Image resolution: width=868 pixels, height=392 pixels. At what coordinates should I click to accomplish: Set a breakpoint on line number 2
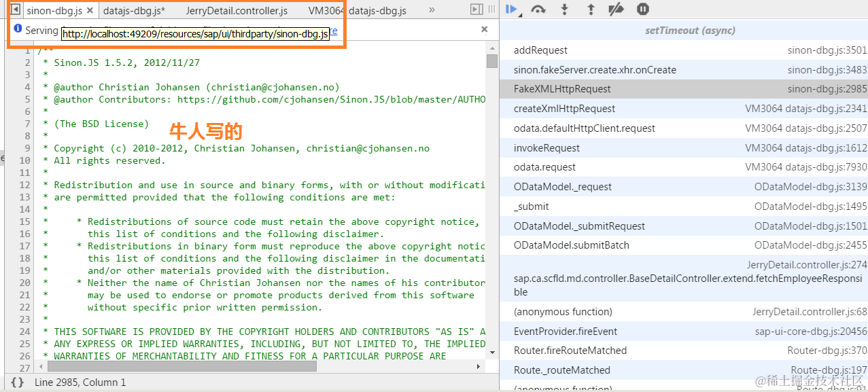click(28, 63)
